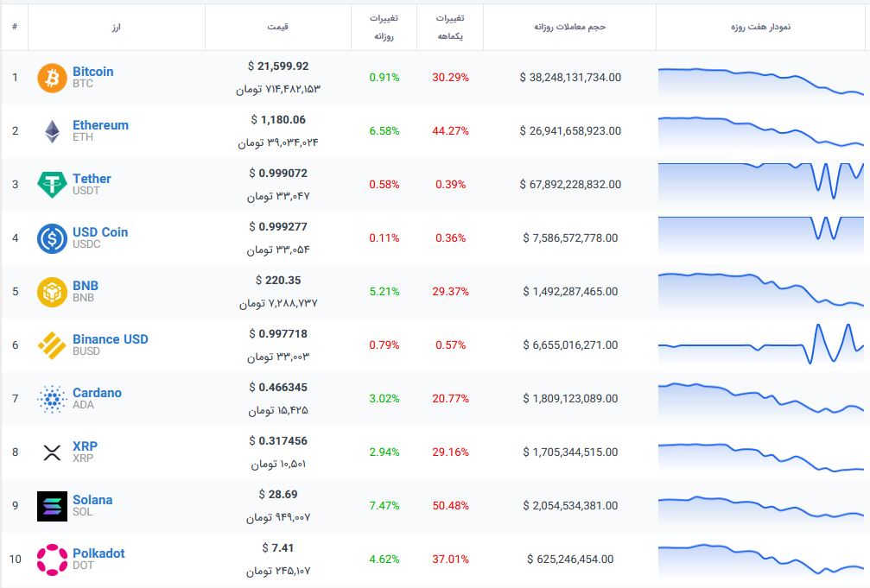
Task: View Ethereum seven-day sparkline chart
Action: [x=760, y=133]
